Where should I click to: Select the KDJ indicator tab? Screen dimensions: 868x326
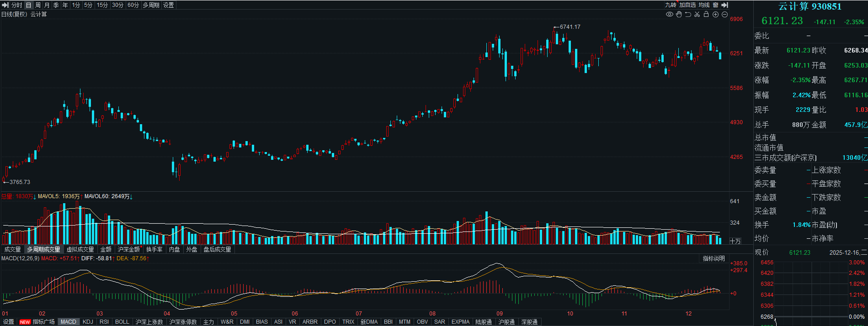point(88,322)
